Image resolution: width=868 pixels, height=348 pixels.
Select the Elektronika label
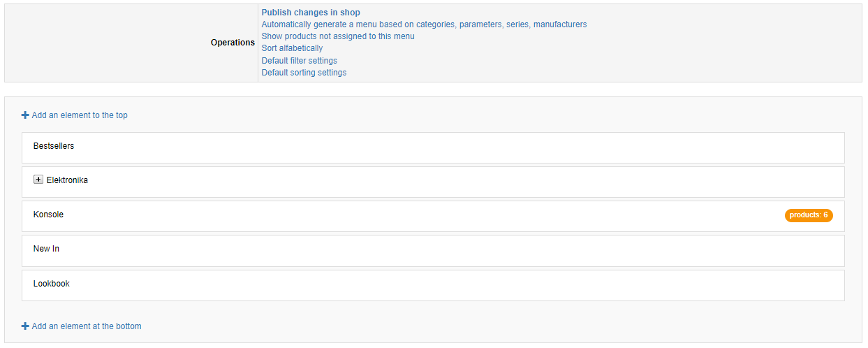(67, 180)
